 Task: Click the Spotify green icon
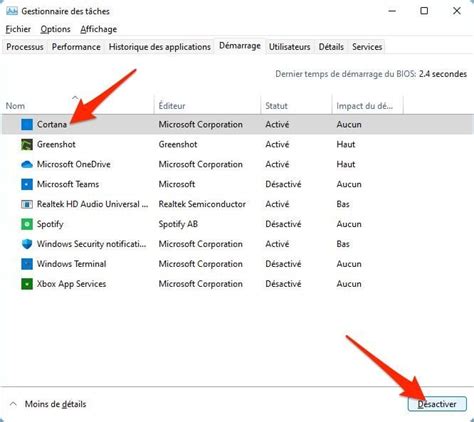pos(27,224)
